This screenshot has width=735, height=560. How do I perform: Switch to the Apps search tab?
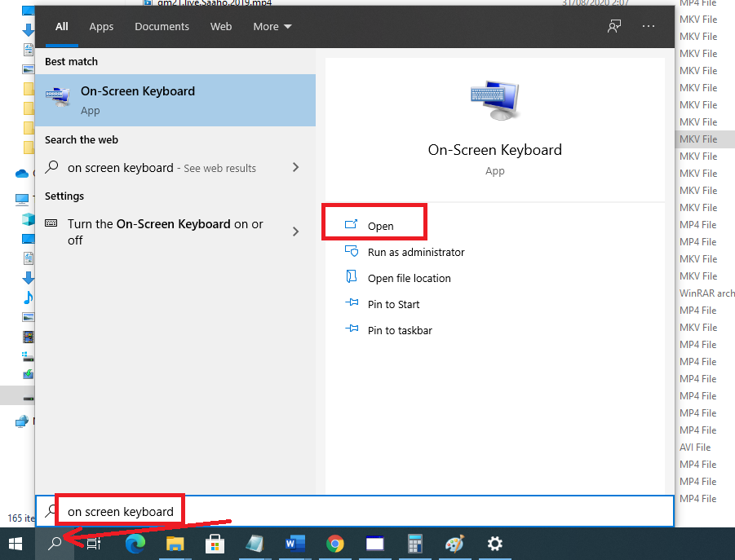[x=101, y=26]
